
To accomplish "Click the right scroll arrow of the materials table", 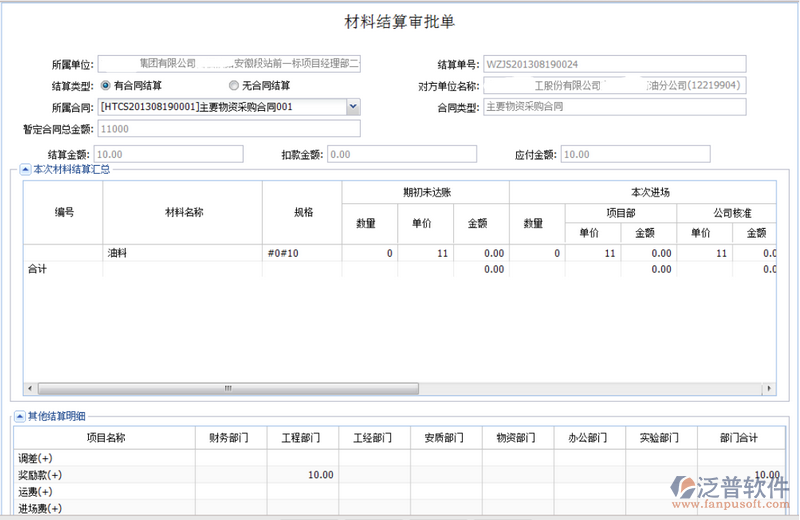I will point(770,387).
